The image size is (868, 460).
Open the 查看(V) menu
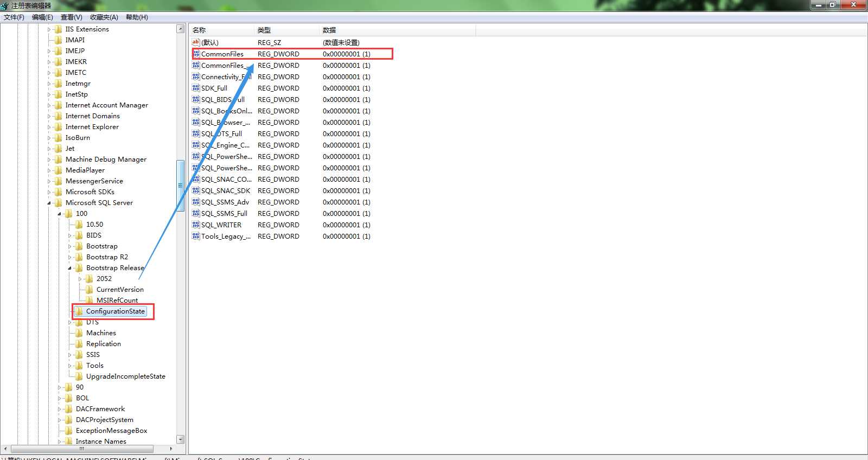click(72, 17)
